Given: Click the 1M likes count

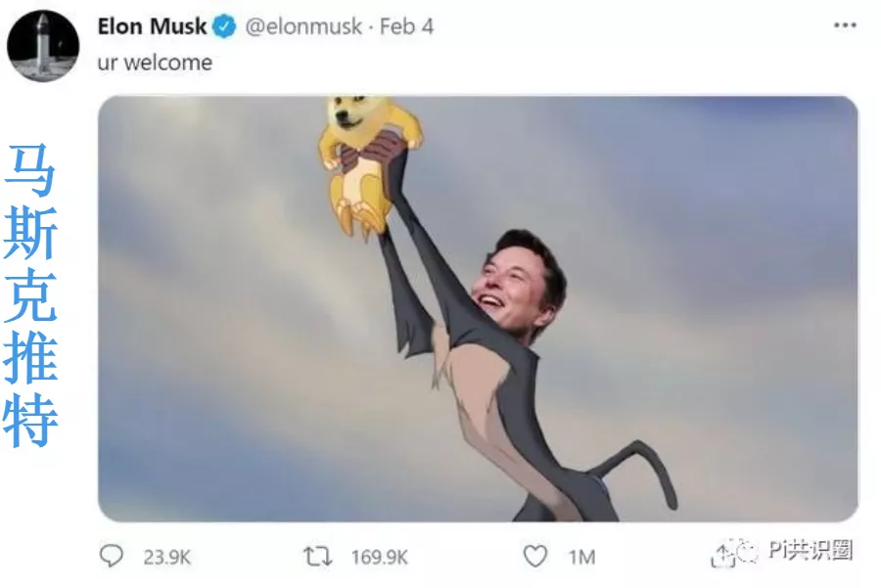Looking at the screenshot, I should pyautogui.click(x=581, y=557).
